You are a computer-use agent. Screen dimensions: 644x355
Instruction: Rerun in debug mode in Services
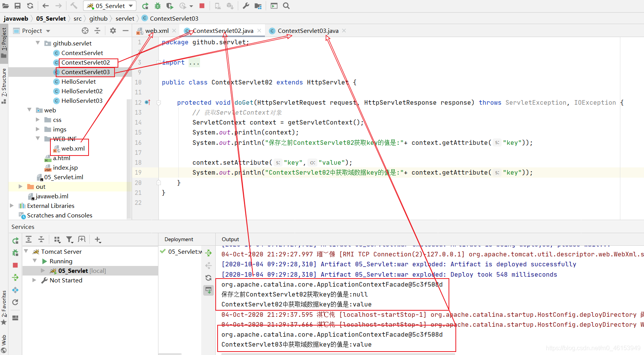coord(15,253)
